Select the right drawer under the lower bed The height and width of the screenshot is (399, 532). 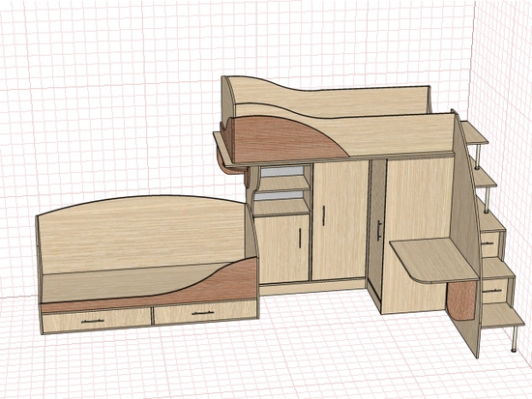tap(206, 313)
